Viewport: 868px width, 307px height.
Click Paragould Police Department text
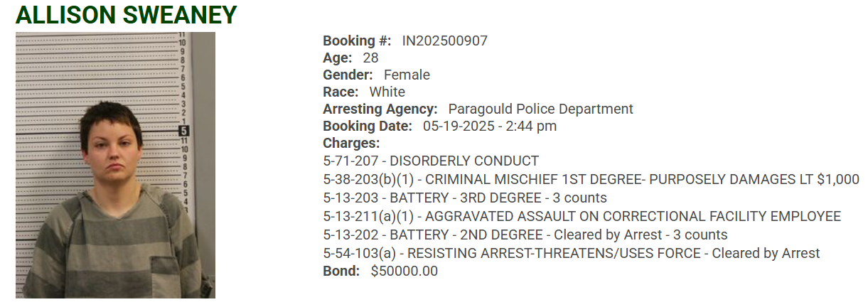tap(540, 109)
